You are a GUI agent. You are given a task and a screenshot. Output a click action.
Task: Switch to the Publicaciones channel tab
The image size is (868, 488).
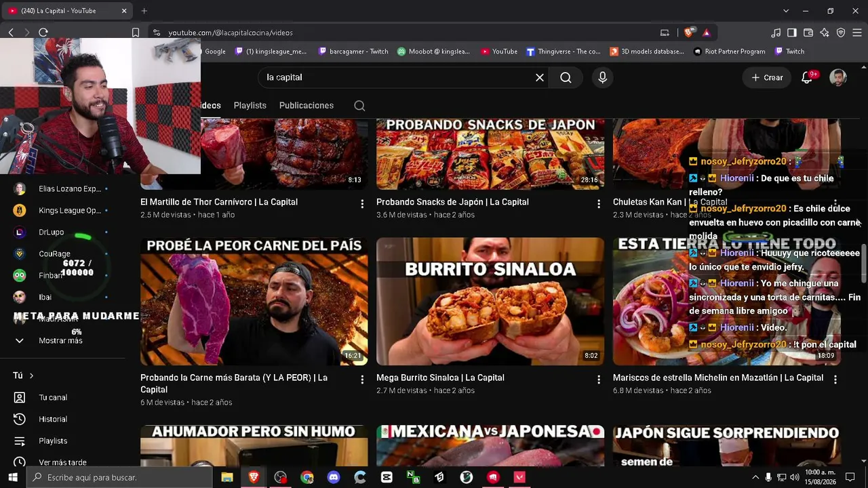[307, 106]
